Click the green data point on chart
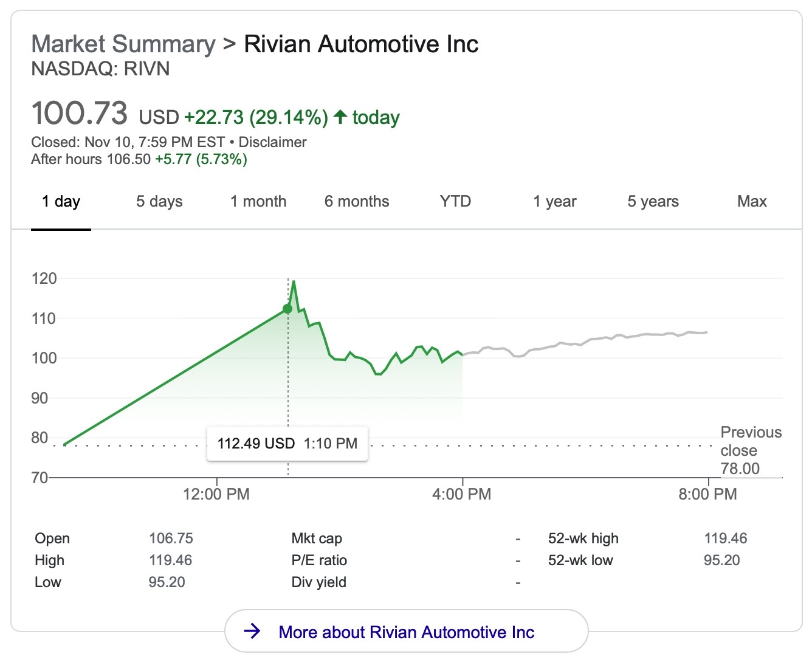Image resolution: width=812 pixels, height=660 pixels. (x=287, y=309)
